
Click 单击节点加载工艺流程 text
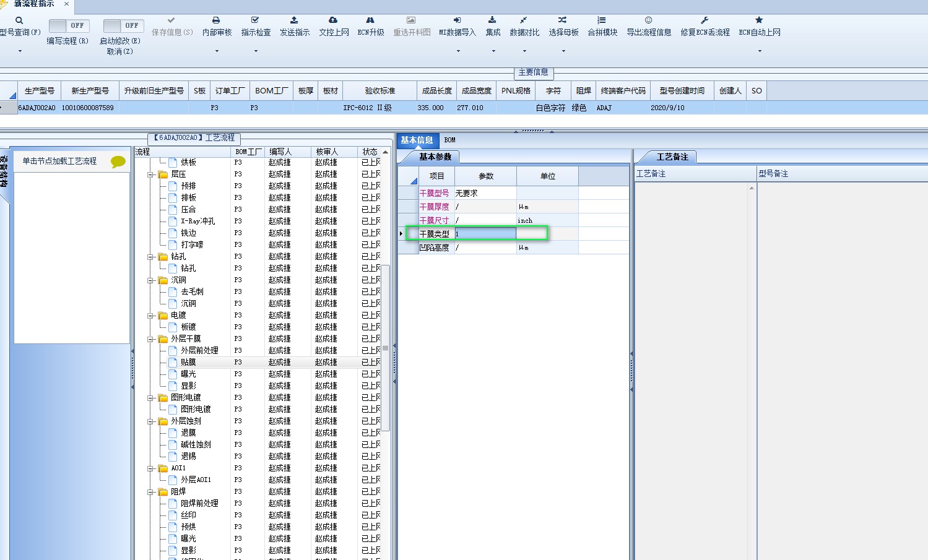[59, 161]
